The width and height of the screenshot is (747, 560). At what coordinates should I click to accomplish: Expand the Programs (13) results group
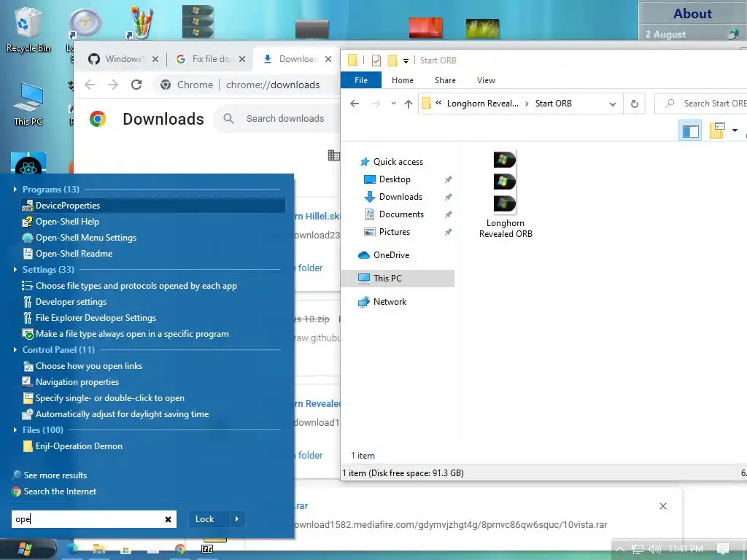[x=15, y=190]
